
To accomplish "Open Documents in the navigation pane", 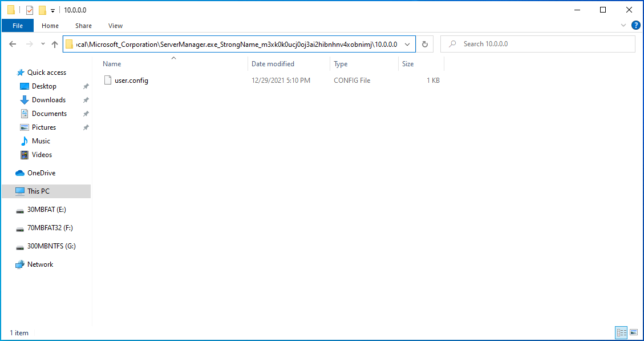I will [49, 114].
